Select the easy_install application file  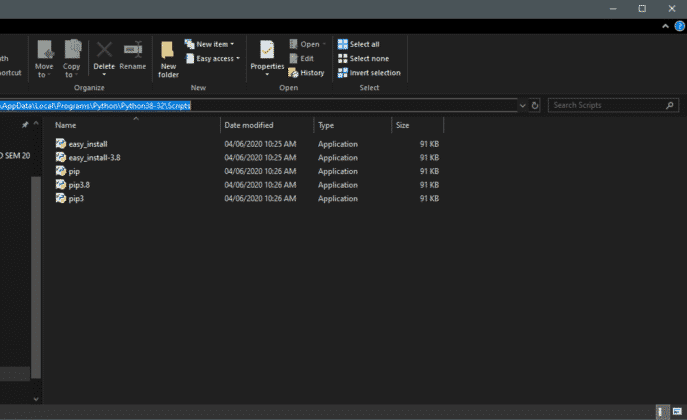point(88,144)
